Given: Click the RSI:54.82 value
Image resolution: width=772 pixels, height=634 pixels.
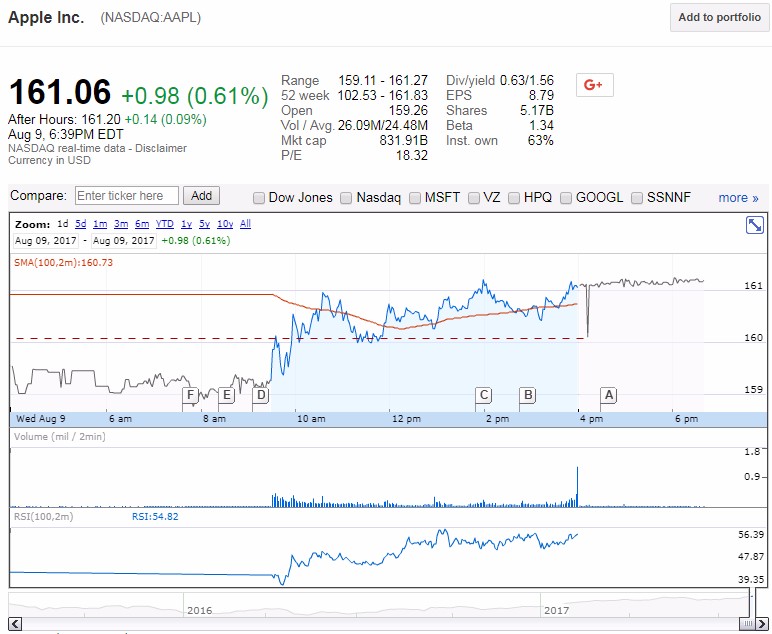Looking at the screenshot, I should (155, 516).
